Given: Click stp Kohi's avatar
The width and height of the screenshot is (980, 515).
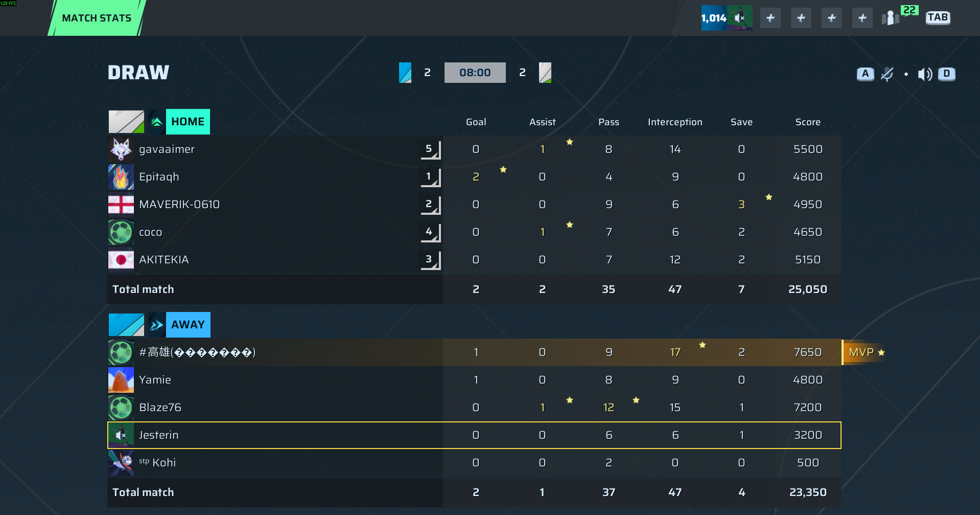Looking at the screenshot, I should 121,463.
